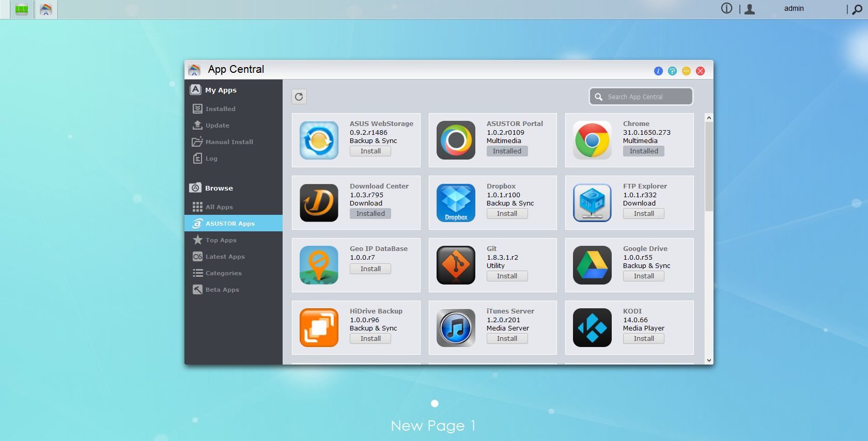Screen dimensions: 868x441
Task: Install Geo IP DataBase app
Action: [370, 269]
